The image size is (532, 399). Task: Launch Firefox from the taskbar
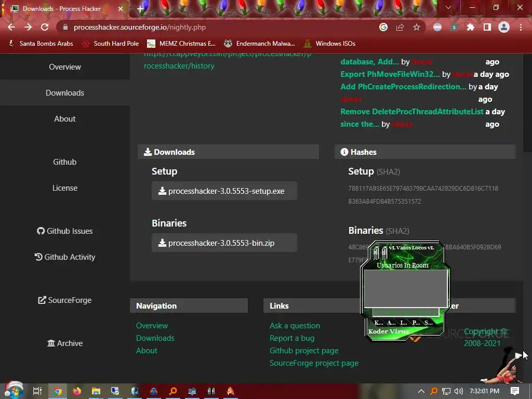77,391
